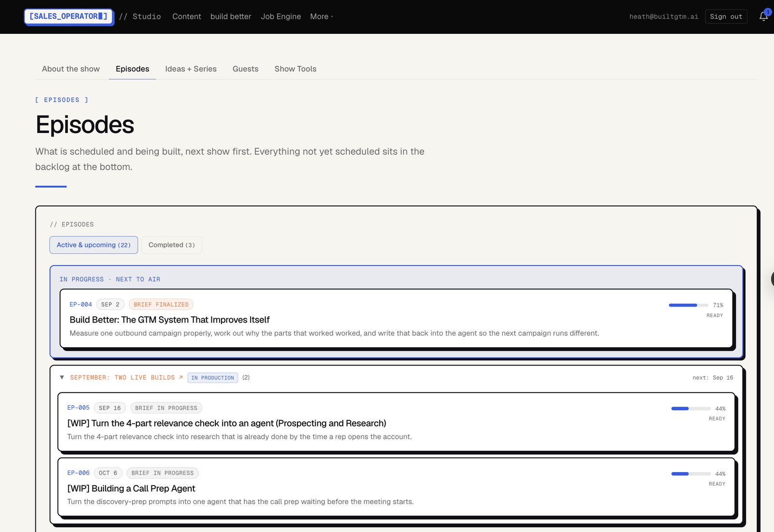774x532 pixels.
Task: Open Job Engine in top navigation
Action: coord(281,16)
